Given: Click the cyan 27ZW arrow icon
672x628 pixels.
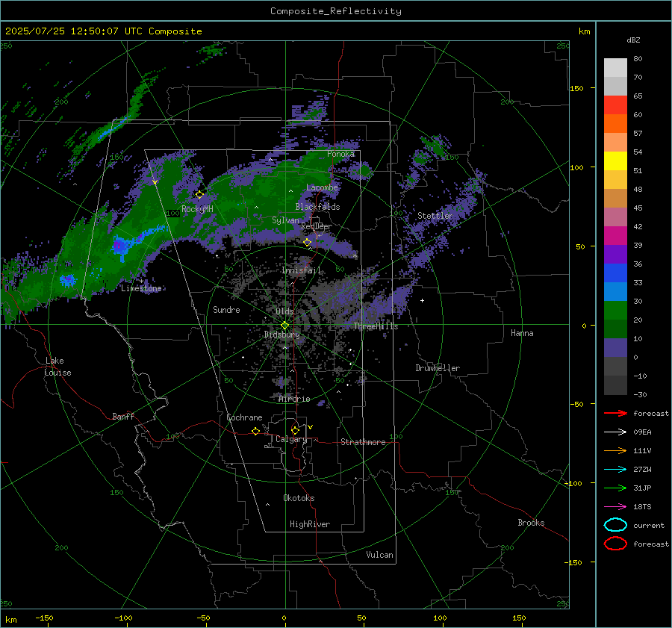Looking at the screenshot, I should click(615, 470).
